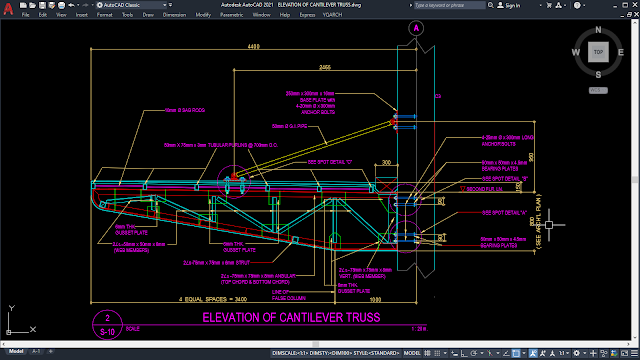Open the Window menu
The image size is (640, 360).
click(262, 15)
